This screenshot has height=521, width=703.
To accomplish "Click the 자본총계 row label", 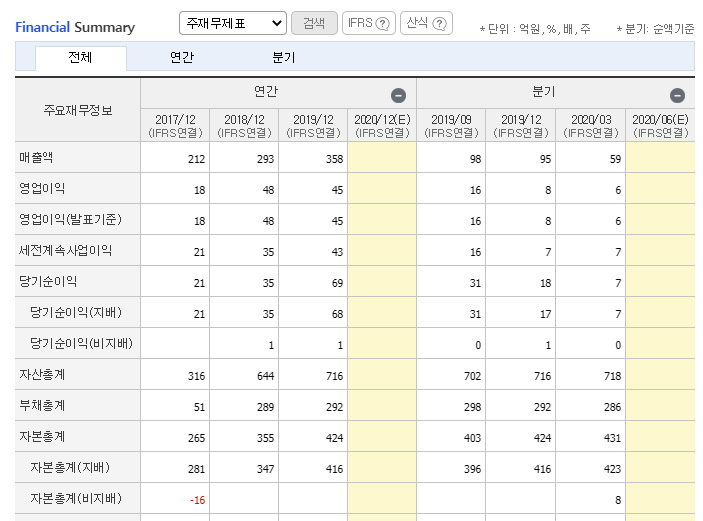I will (42, 436).
